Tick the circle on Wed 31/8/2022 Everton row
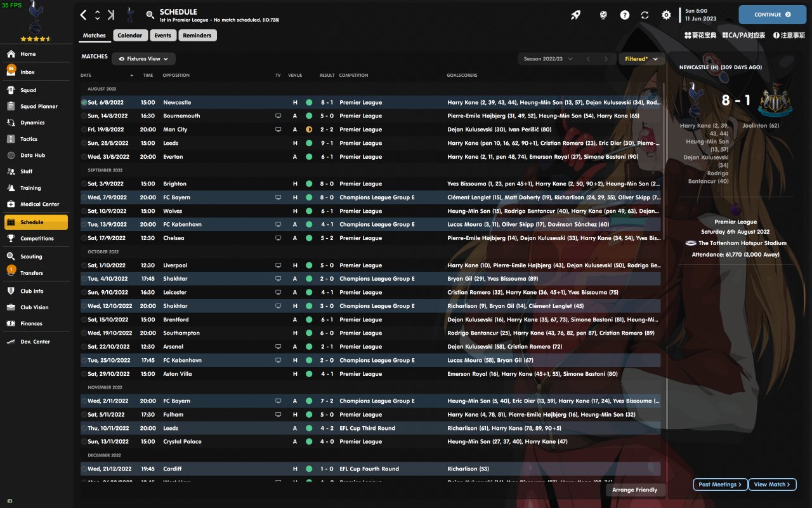Screen dimensions: 812x508 click(x=84, y=157)
